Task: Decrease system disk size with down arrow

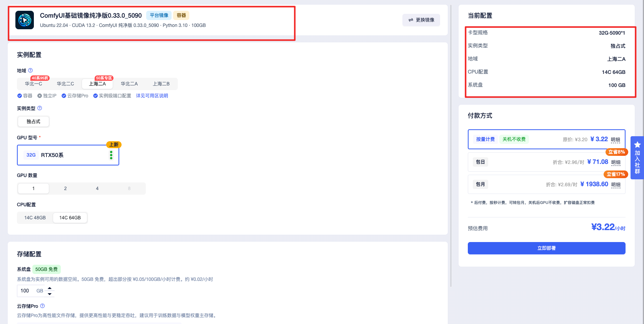Action: pyautogui.click(x=50, y=294)
